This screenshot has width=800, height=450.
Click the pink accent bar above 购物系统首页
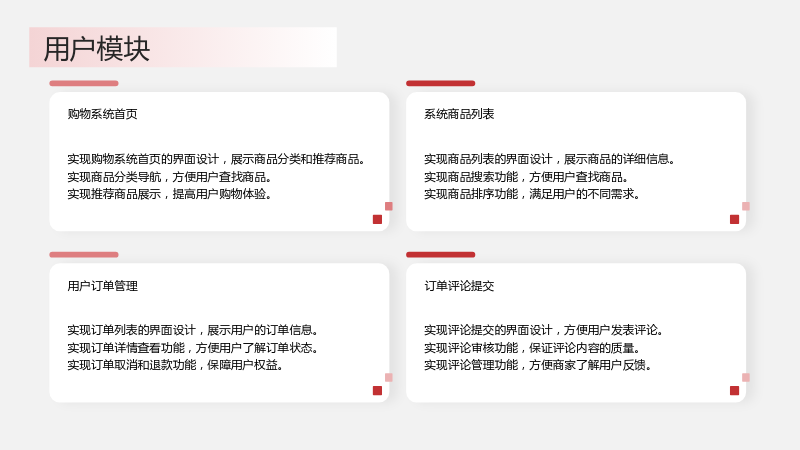[x=84, y=83]
